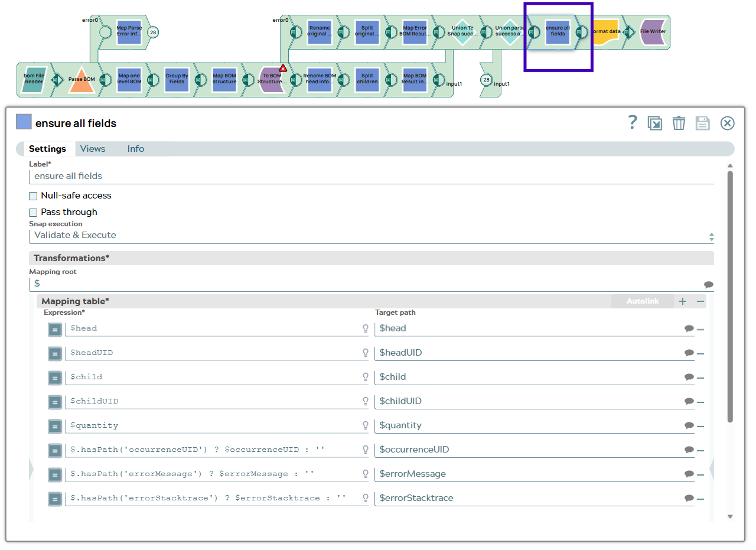Toggle expression mode for the errorMessage row

pyautogui.click(x=55, y=474)
